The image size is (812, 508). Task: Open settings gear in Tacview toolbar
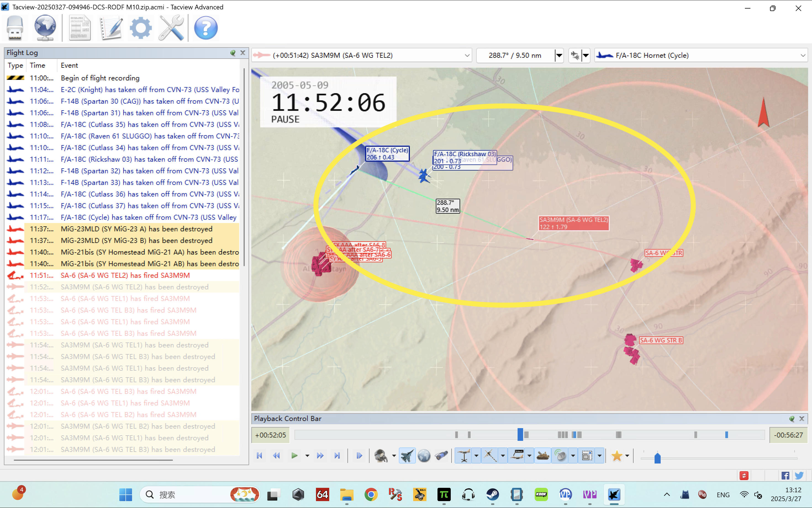141,28
